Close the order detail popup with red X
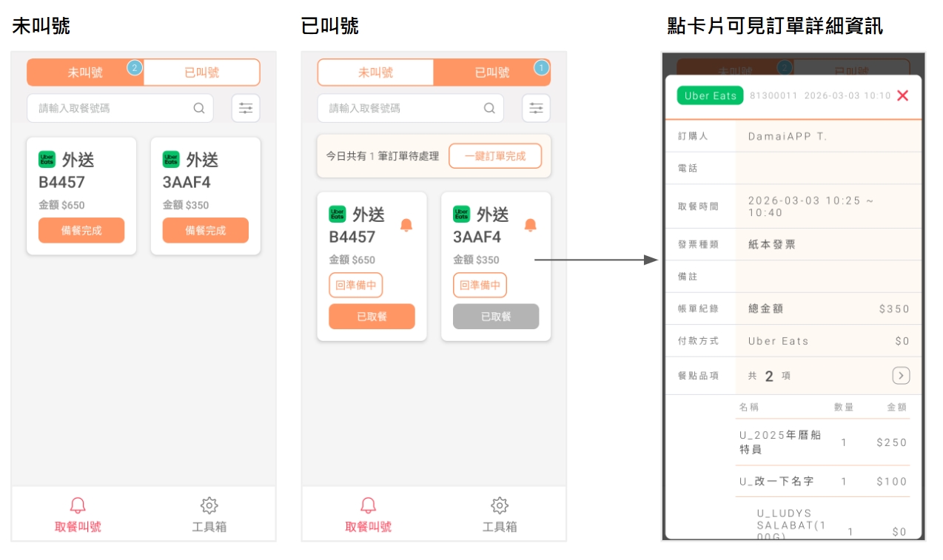 point(902,95)
